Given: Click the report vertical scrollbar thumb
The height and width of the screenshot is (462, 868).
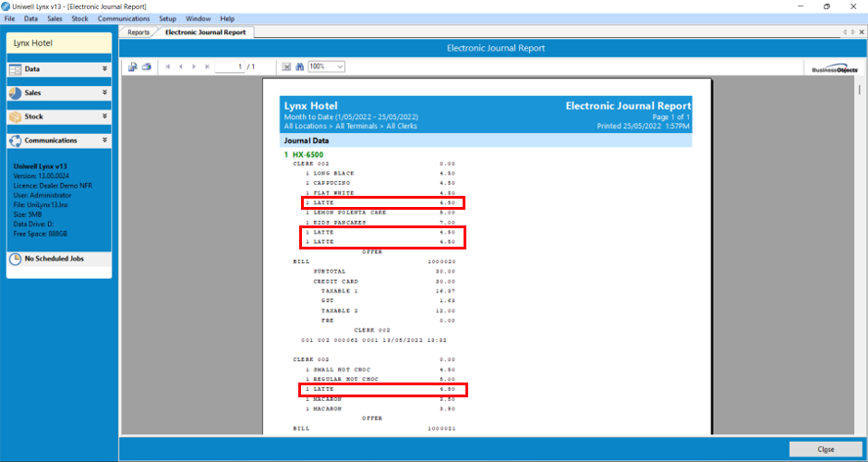Looking at the screenshot, I should point(859,90).
